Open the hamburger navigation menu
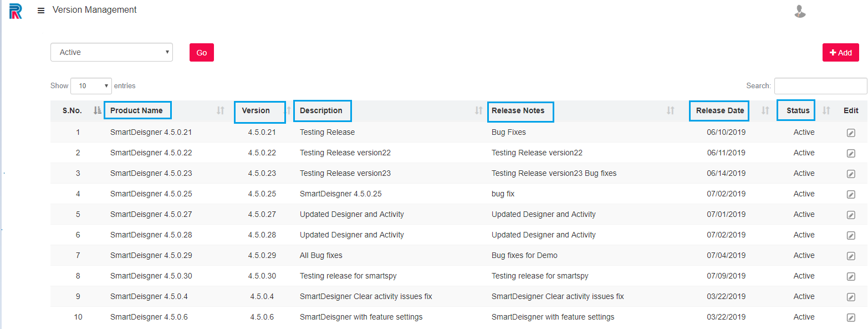This screenshot has height=329, width=868. click(40, 9)
